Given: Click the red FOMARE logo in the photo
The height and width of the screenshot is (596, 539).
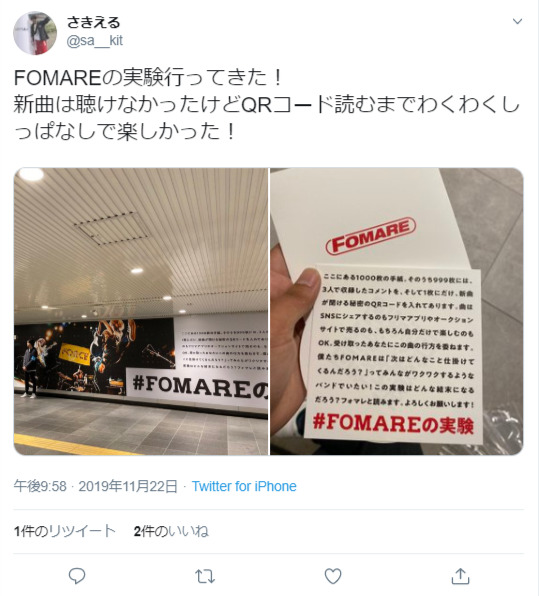Looking at the screenshot, I should pyautogui.click(x=371, y=235).
